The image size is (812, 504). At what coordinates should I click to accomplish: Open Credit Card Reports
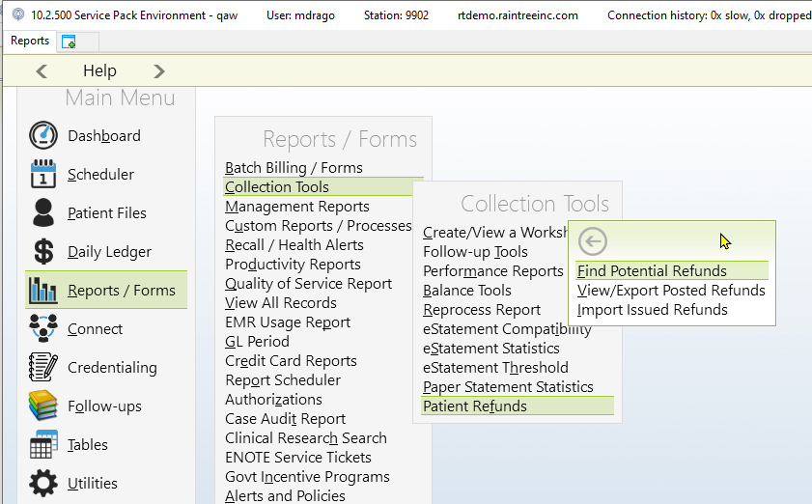[x=291, y=361]
